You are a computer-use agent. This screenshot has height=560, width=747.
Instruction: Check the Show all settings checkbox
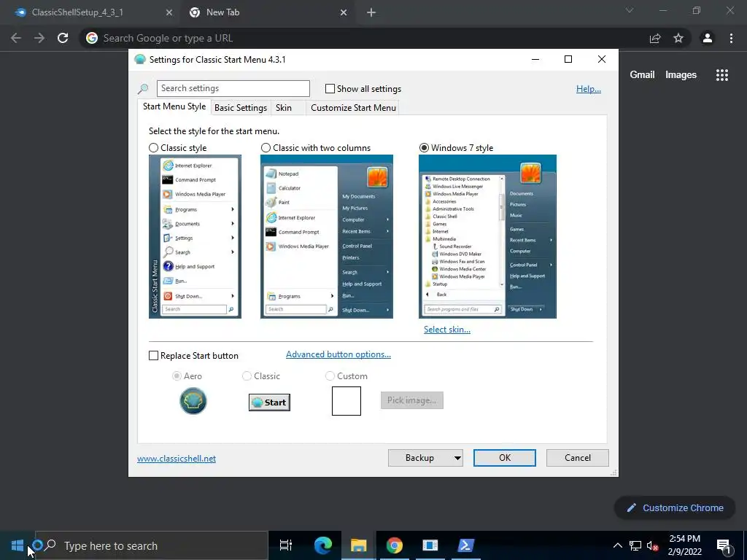tap(330, 88)
